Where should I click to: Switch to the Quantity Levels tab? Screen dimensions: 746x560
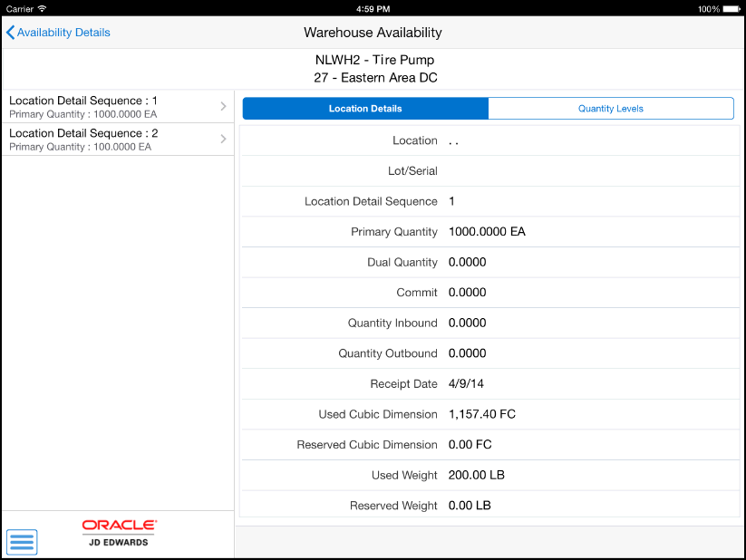pyautogui.click(x=611, y=109)
